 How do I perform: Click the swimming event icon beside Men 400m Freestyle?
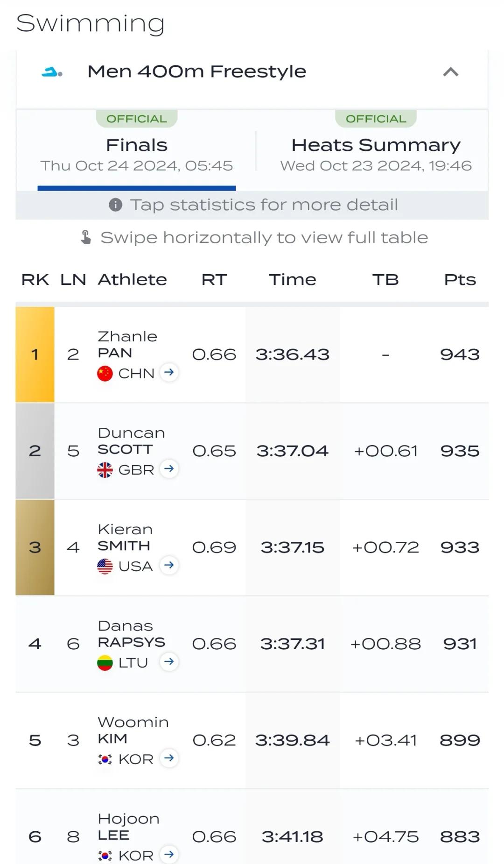click(x=52, y=72)
